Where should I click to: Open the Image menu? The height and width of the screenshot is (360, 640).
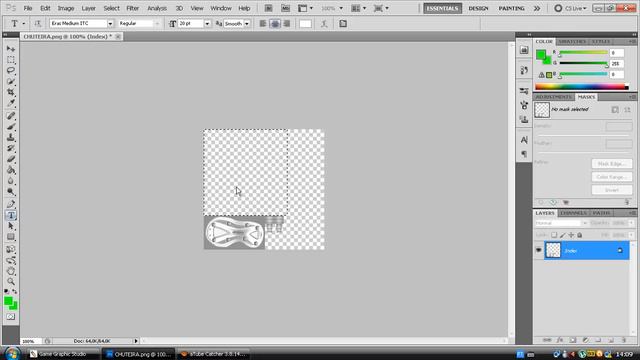pyautogui.click(x=66, y=8)
